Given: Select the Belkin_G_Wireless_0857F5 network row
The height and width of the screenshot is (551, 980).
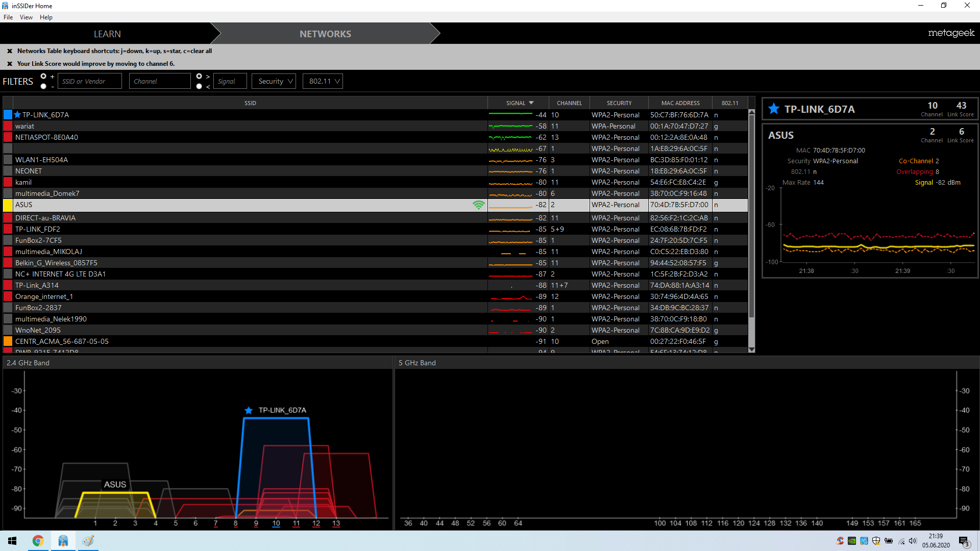Looking at the screenshot, I should (376, 263).
